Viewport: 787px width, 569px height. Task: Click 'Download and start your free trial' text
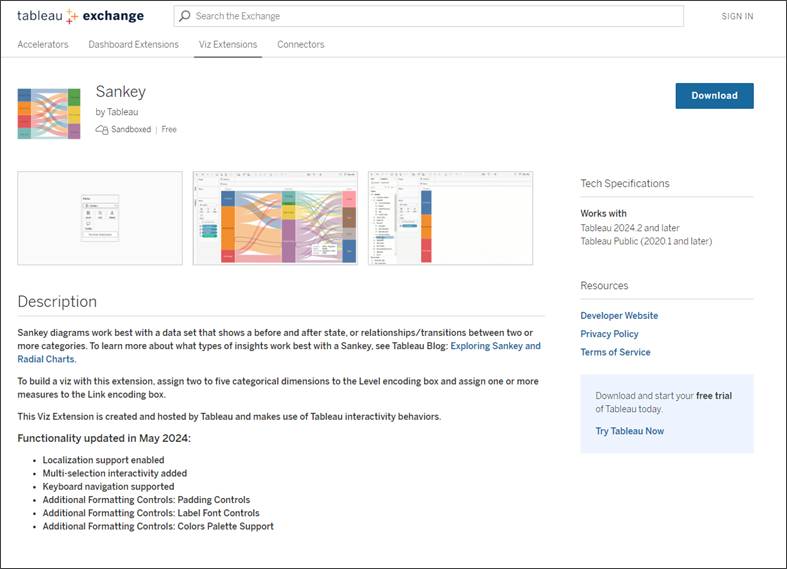[x=664, y=395]
